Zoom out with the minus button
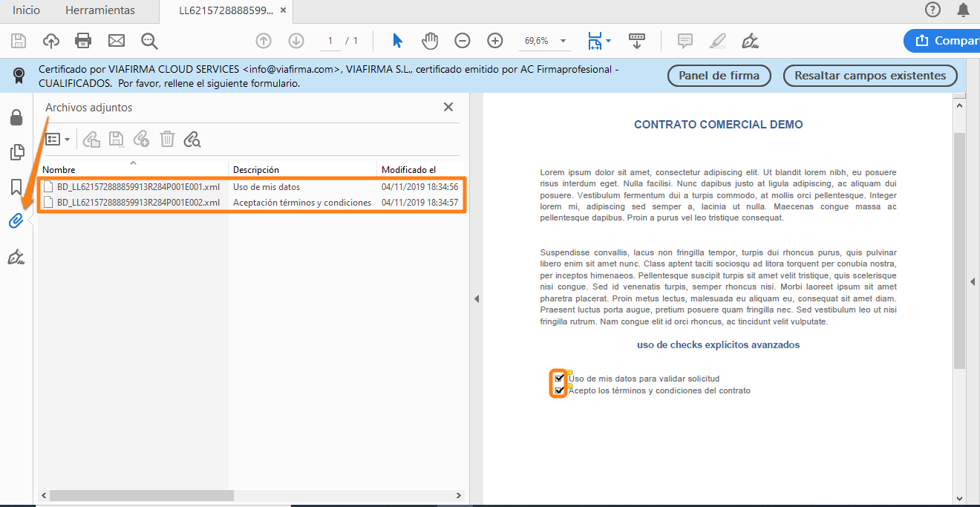Screen dimensions: 980x507 463,41
